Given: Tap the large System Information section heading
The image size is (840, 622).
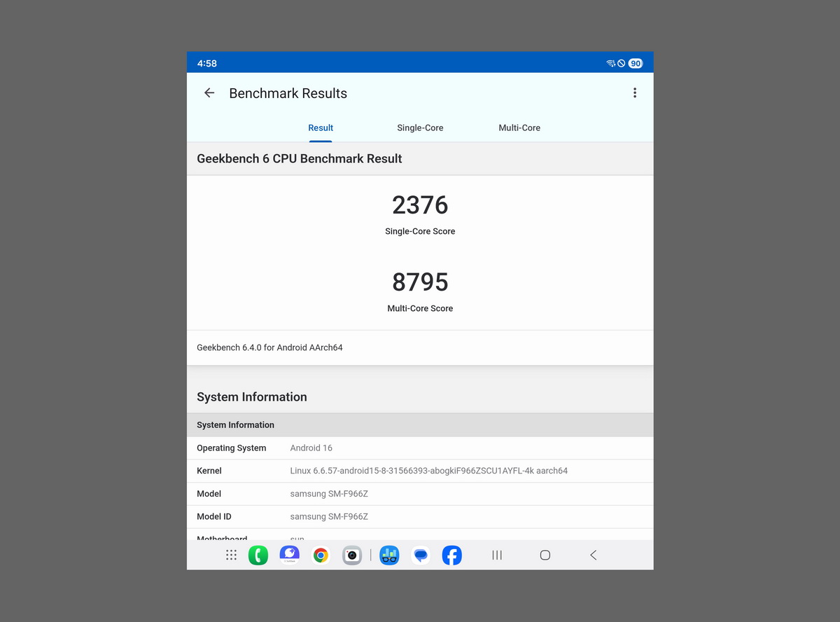Looking at the screenshot, I should pyautogui.click(x=252, y=396).
